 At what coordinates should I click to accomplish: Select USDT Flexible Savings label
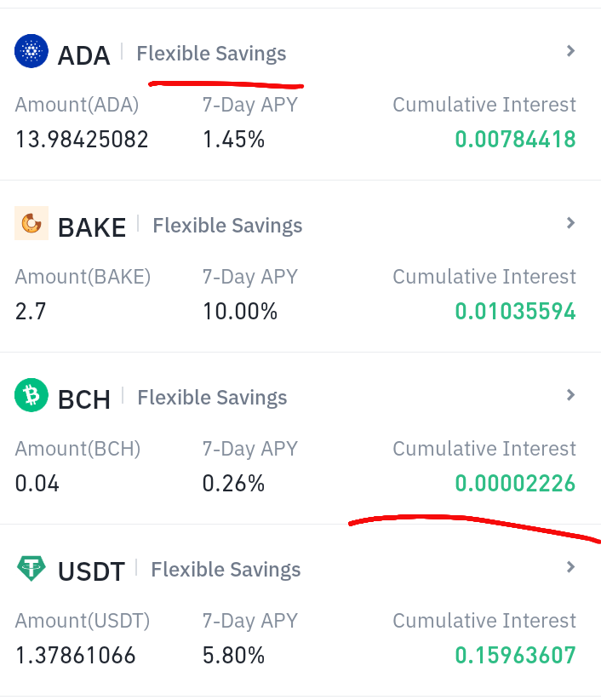click(226, 570)
